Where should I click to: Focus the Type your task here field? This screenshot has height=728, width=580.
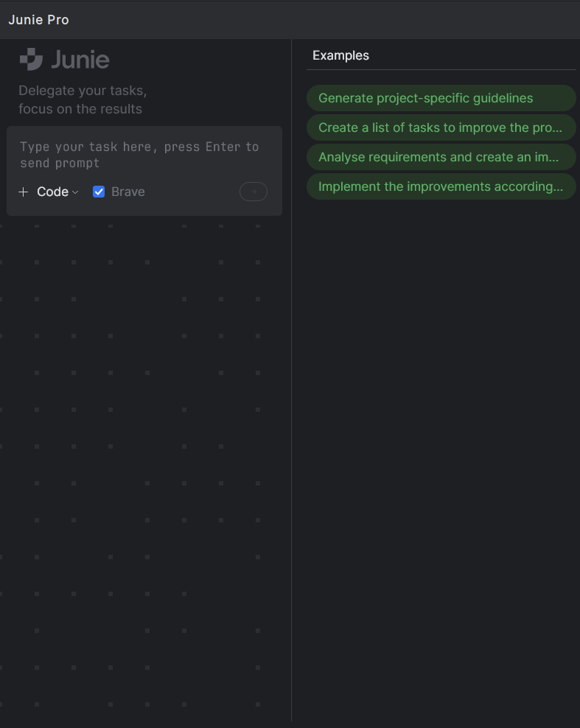[x=144, y=155]
